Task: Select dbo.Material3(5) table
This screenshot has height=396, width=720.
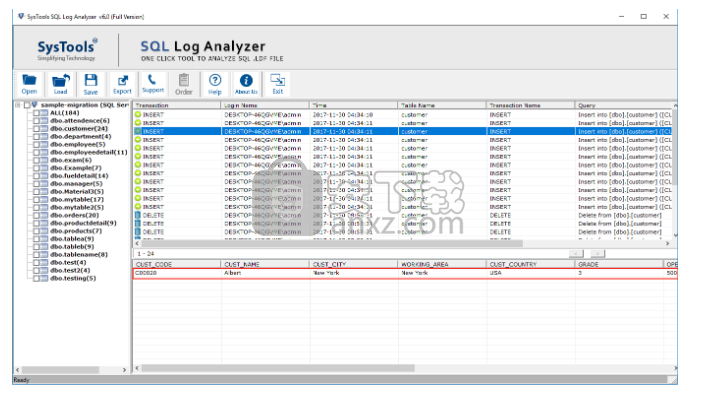Action: click(x=77, y=192)
